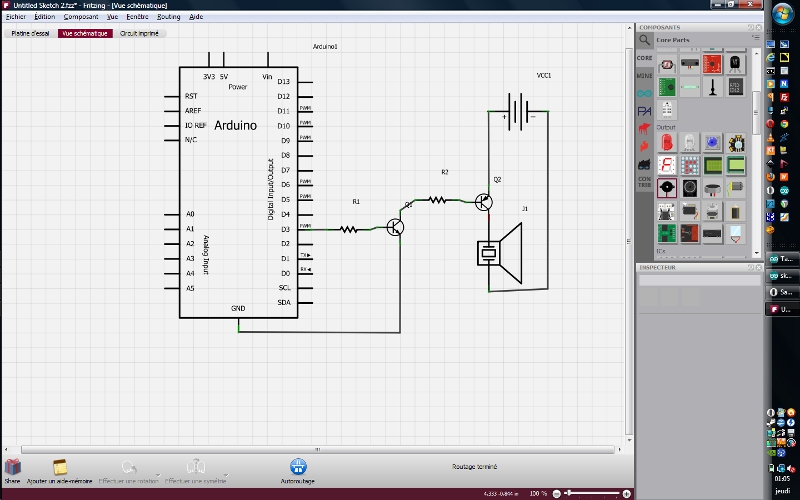Pick the photocell light sensor part
800x500 pixels.
tap(667, 64)
